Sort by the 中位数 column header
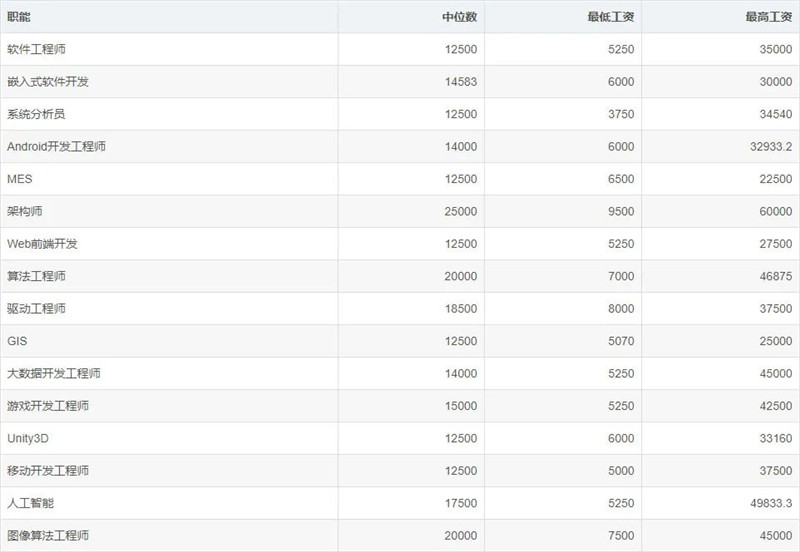800x552 pixels. 459,17
